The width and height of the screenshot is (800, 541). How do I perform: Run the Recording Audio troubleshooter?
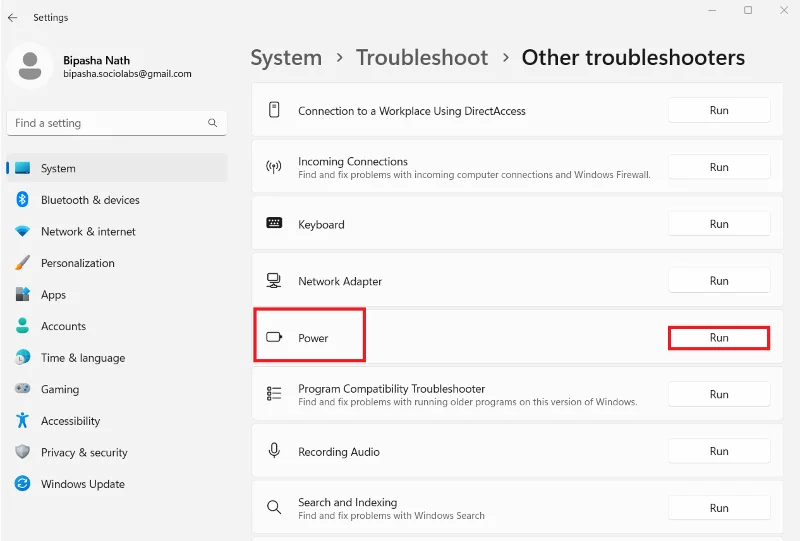(719, 451)
